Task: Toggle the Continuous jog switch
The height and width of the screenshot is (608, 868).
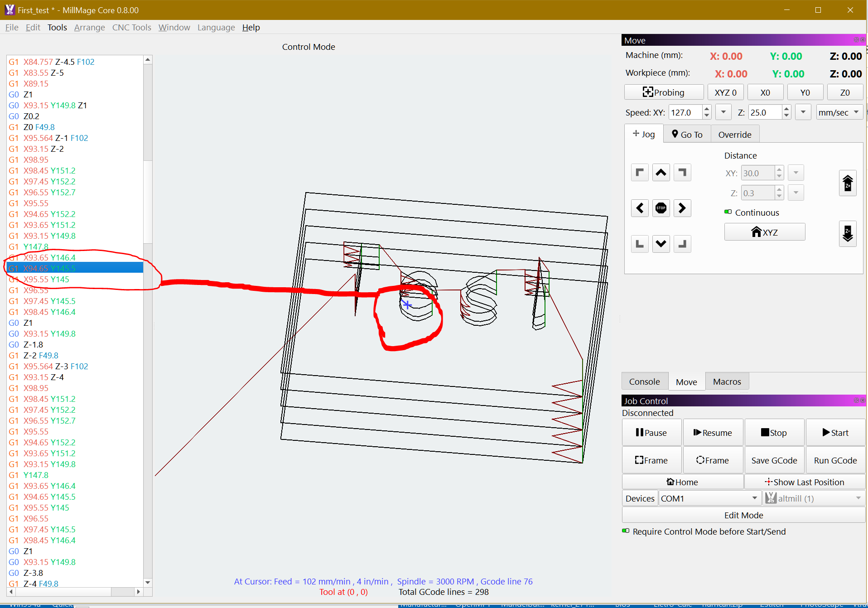Action: (728, 212)
